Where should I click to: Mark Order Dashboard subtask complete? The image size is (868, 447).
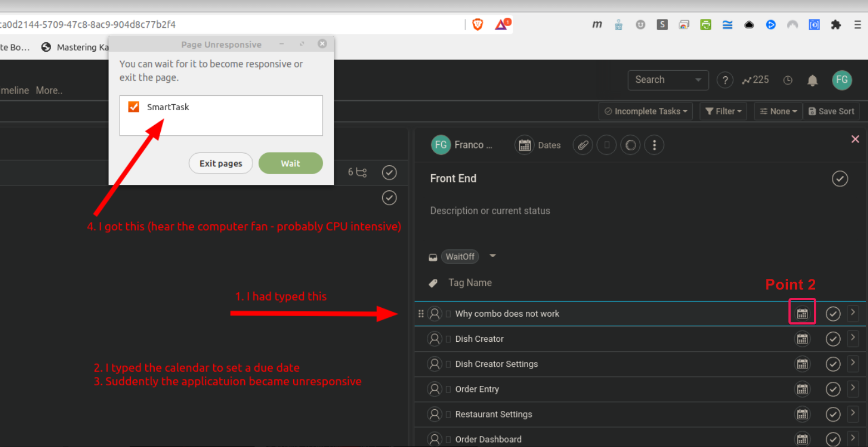[x=833, y=439]
